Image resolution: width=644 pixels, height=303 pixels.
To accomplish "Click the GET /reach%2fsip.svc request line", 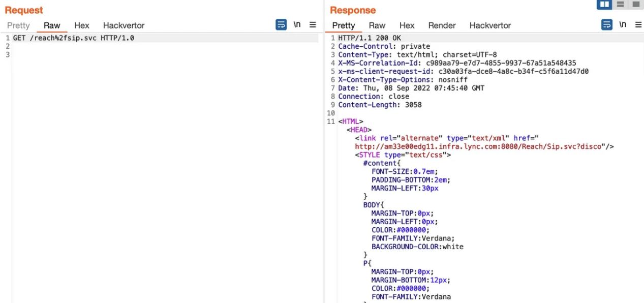I will coord(73,38).
